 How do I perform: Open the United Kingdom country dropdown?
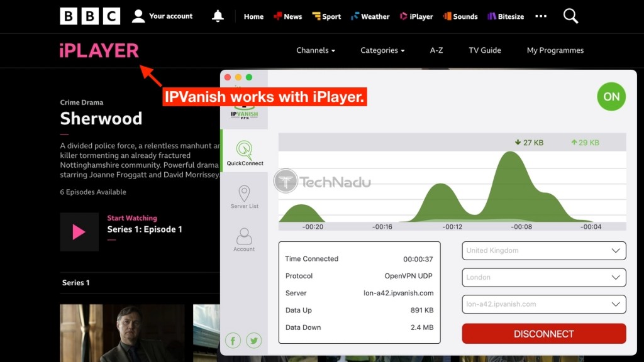(x=544, y=250)
